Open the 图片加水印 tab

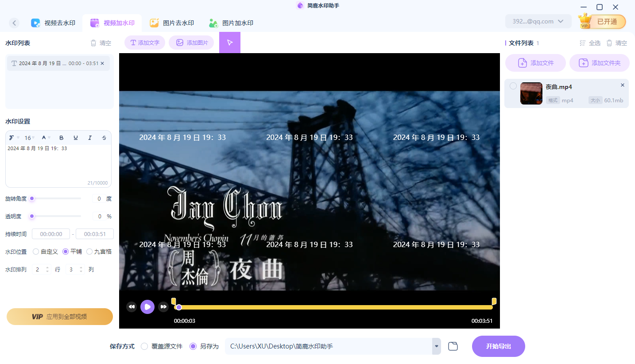pyautogui.click(x=231, y=23)
